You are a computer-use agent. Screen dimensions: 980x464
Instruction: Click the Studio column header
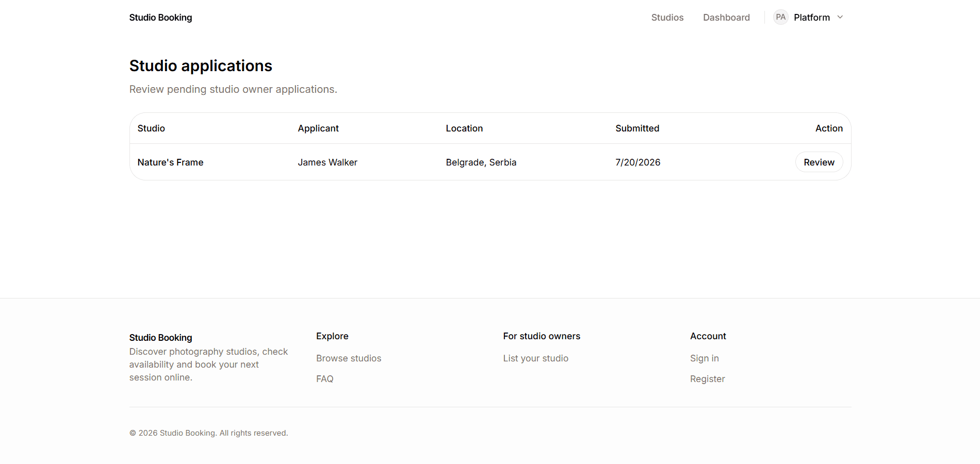[151, 128]
